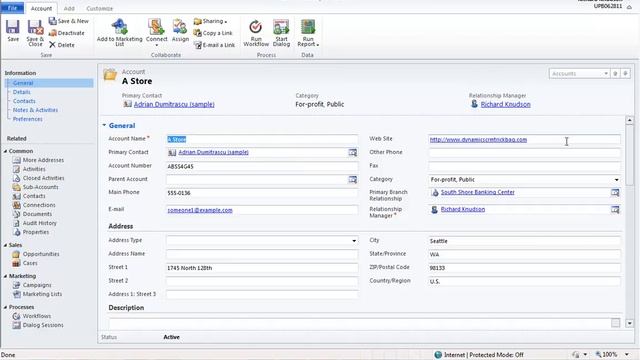The image size is (640, 360).
Task: Go to Details section
Action: [22, 92]
